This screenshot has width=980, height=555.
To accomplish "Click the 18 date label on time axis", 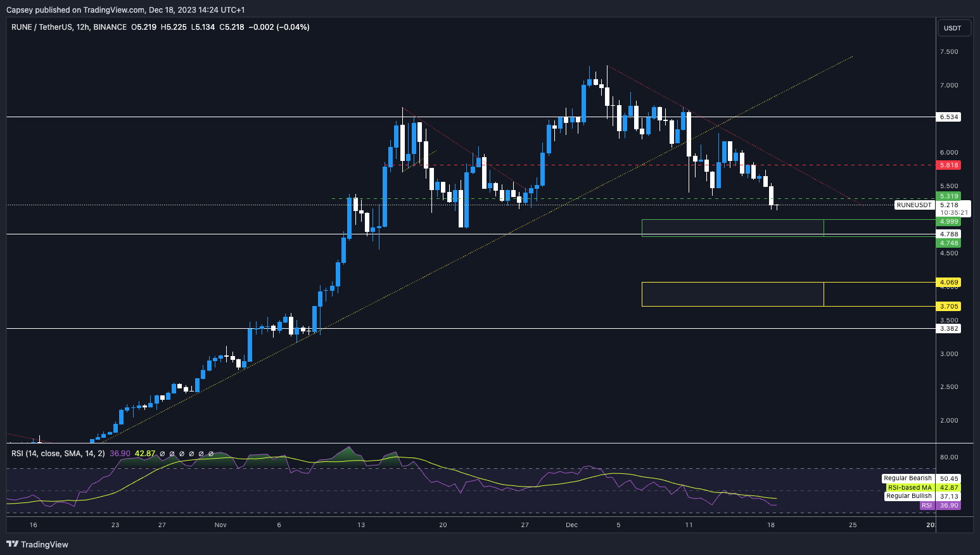I will click(x=771, y=525).
